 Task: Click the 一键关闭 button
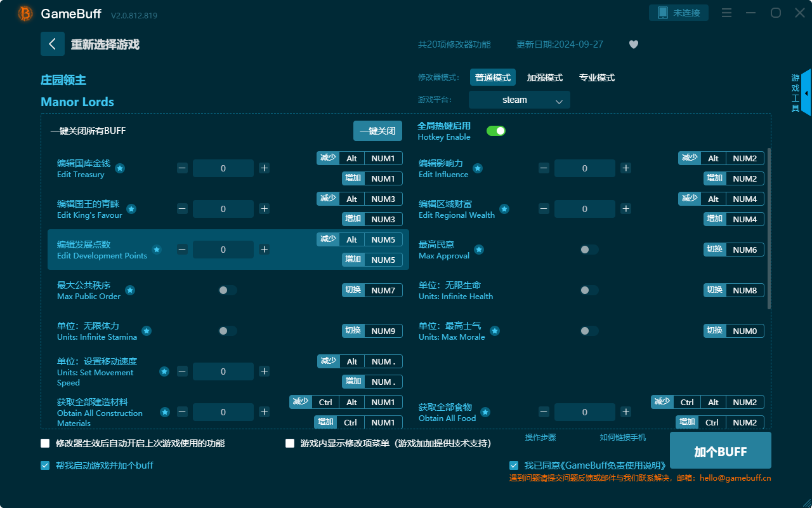pyautogui.click(x=377, y=131)
